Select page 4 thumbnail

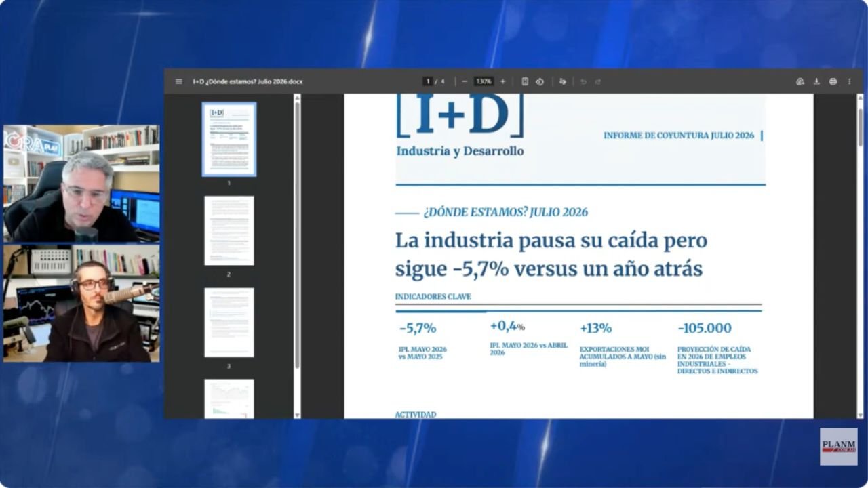click(x=229, y=399)
